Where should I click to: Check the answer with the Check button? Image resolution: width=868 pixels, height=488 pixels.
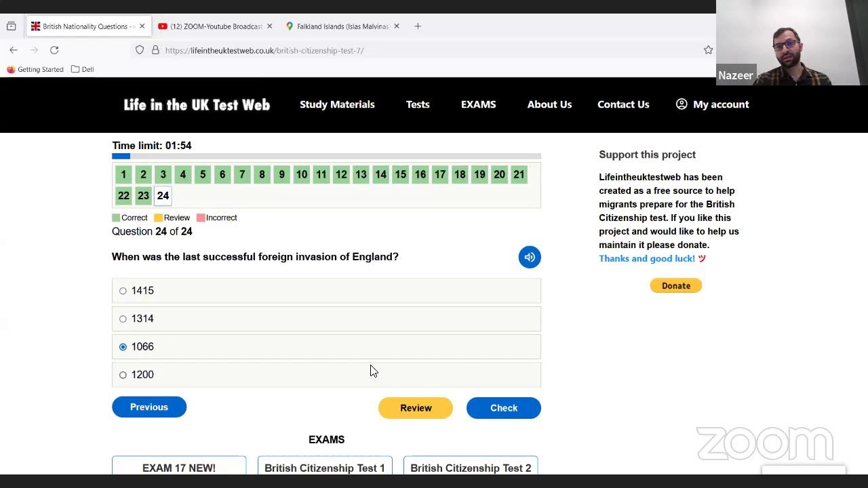pos(504,408)
